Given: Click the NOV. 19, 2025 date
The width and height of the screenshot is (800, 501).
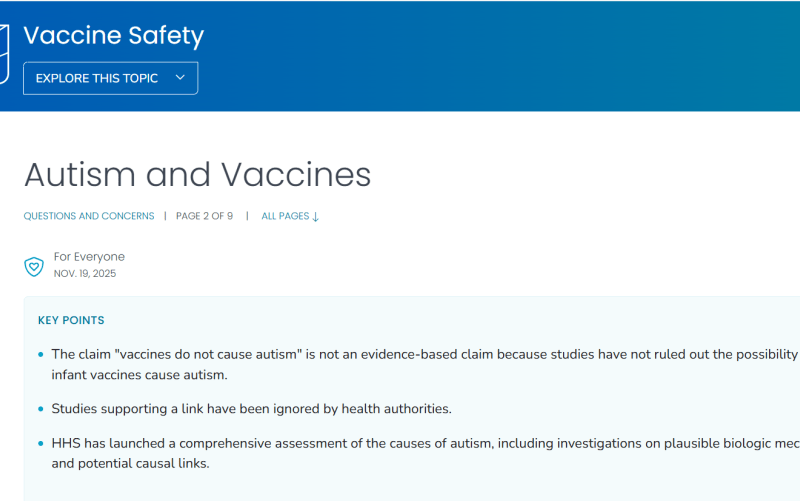Looking at the screenshot, I should [x=85, y=273].
